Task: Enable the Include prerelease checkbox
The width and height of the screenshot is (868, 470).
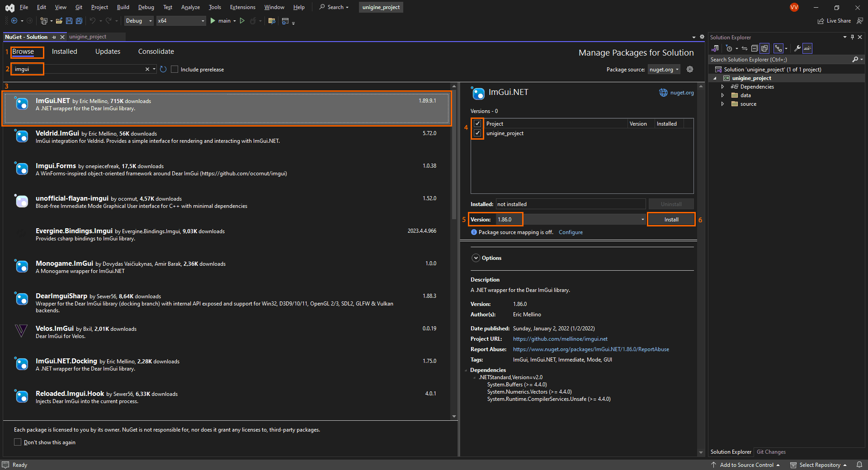Action: coord(175,69)
